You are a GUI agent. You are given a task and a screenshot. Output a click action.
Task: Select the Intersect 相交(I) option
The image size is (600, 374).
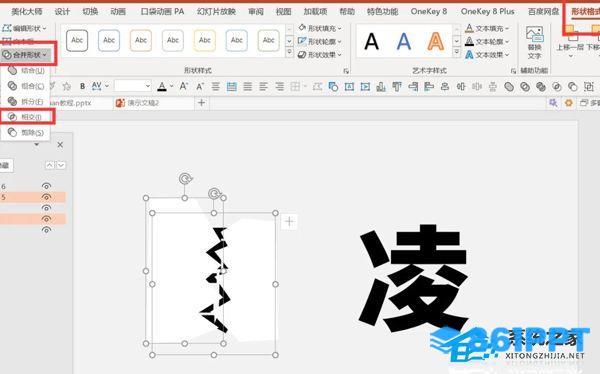pyautogui.click(x=26, y=116)
